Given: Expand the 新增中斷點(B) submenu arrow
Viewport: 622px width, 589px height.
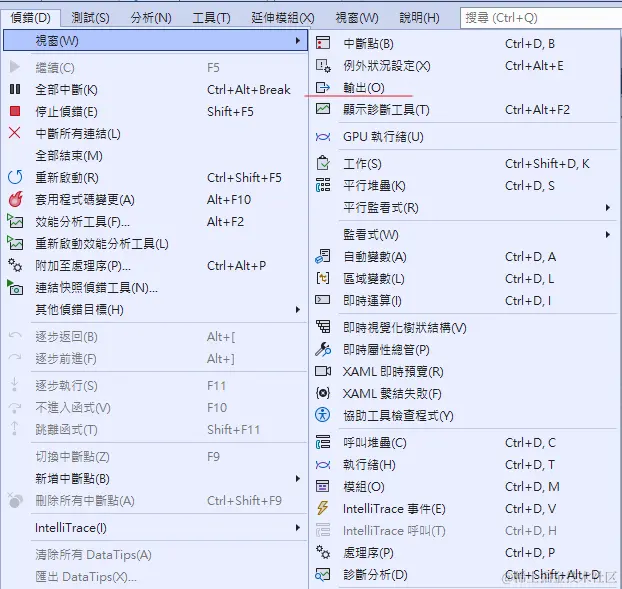Looking at the screenshot, I should pos(298,478).
